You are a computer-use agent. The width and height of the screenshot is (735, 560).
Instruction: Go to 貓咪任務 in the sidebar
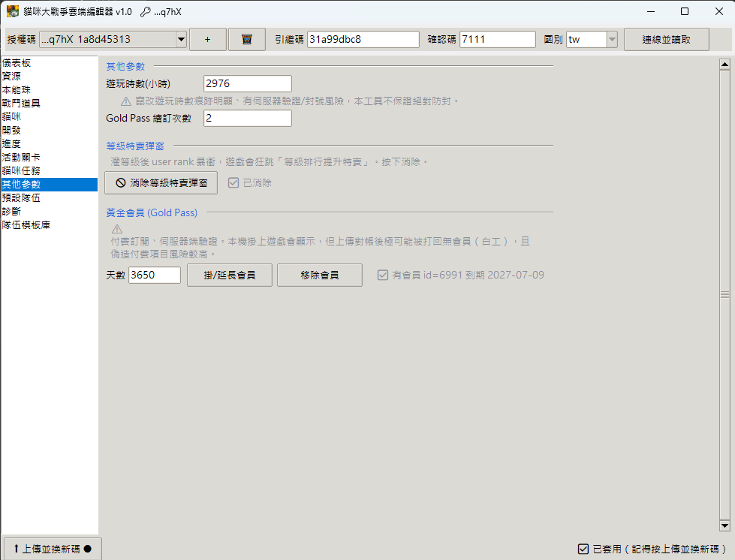point(50,171)
